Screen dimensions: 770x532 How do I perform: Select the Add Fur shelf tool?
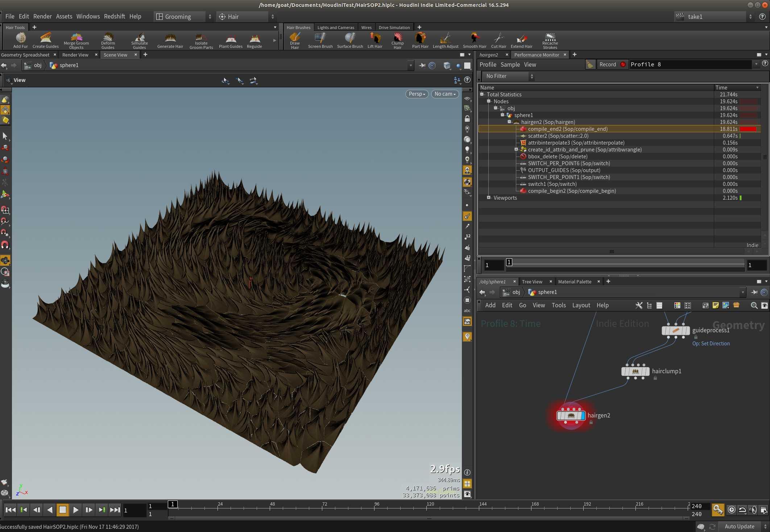point(20,40)
